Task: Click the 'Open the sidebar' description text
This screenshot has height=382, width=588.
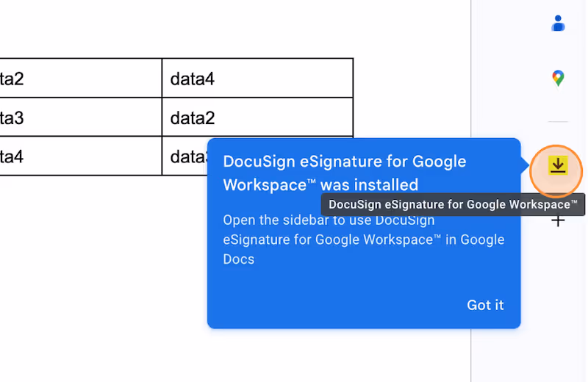Action: pyautogui.click(x=364, y=239)
